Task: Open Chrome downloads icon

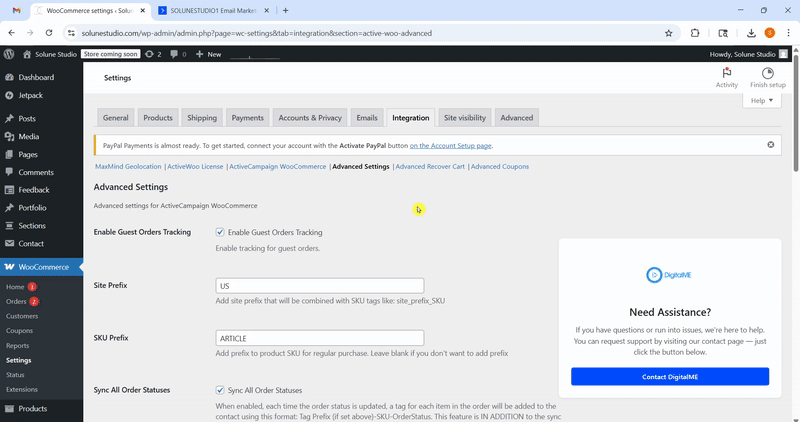Action: (751, 33)
